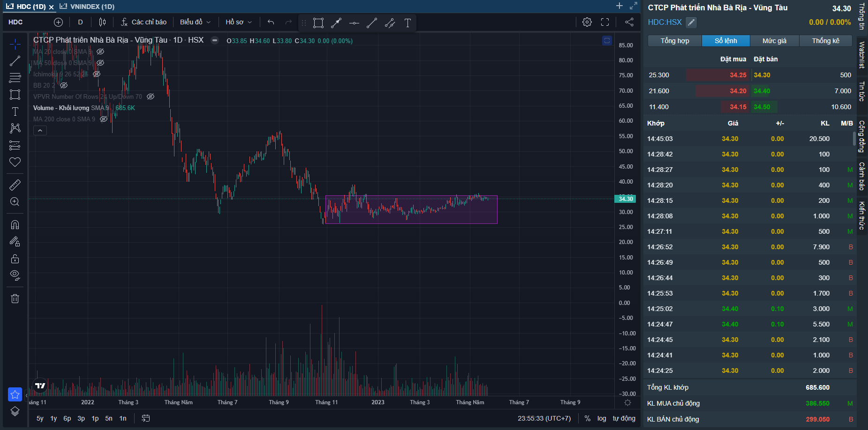Click the heart icon in left sidebar
Viewport: 868px width, 430px height.
point(15,162)
